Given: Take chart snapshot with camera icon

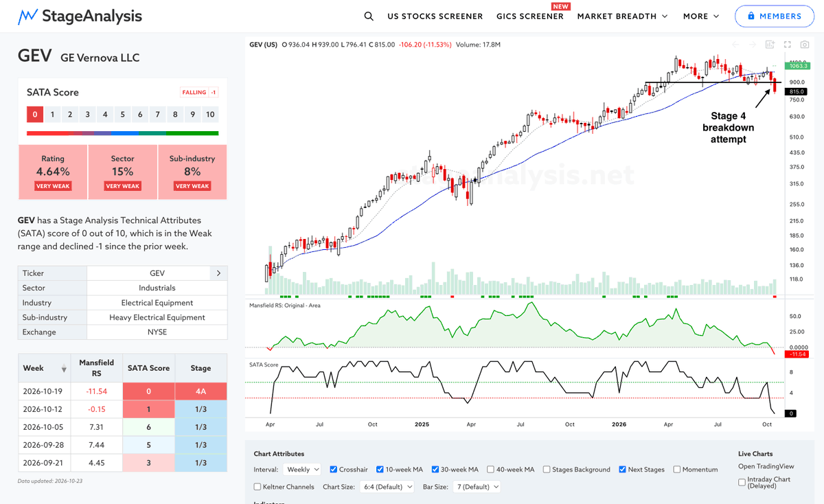Looking at the screenshot, I should tap(805, 45).
